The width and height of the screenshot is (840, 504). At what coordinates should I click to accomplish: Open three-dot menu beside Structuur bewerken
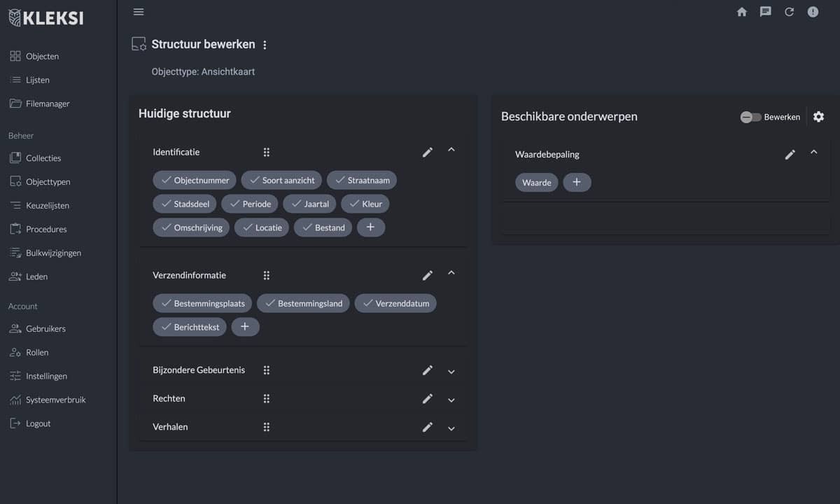click(x=265, y=45)
